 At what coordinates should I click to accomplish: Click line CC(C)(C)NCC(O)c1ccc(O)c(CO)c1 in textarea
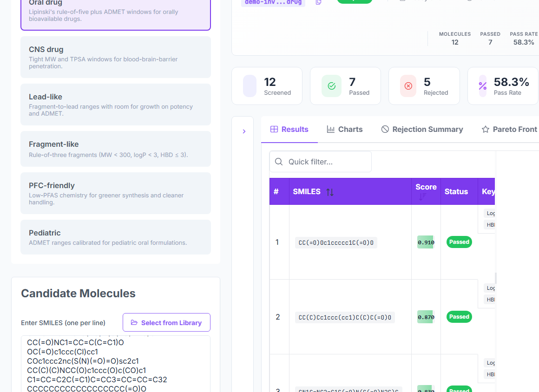pyautogui.click(x=86, y=370)
